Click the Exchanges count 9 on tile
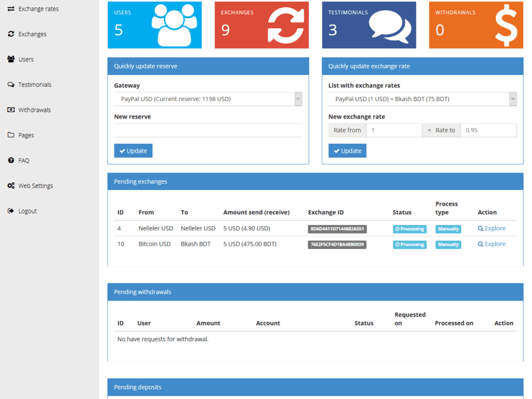The height and width of the screenshot is (399, 532). (x=226, y=30)
